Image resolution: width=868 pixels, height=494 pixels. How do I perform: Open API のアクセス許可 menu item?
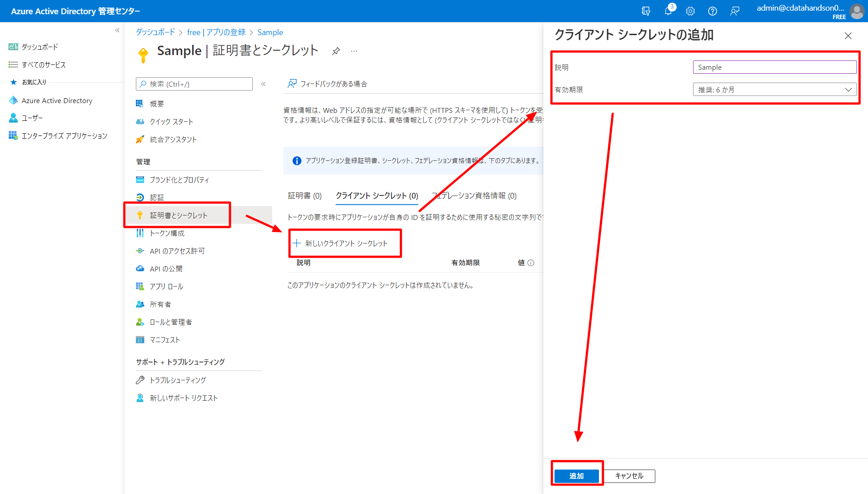(x=177, y=251)
